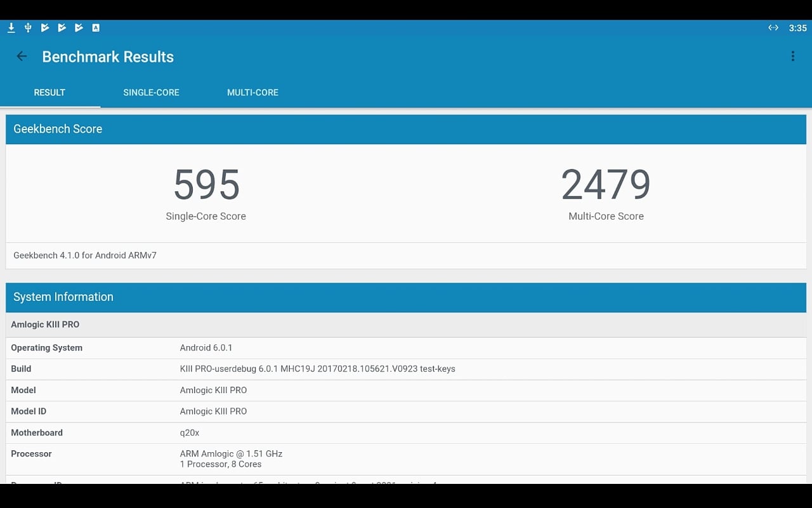Tap the clock showing 3:35
This screenshot has width=812, height=508.
(798, 27)
